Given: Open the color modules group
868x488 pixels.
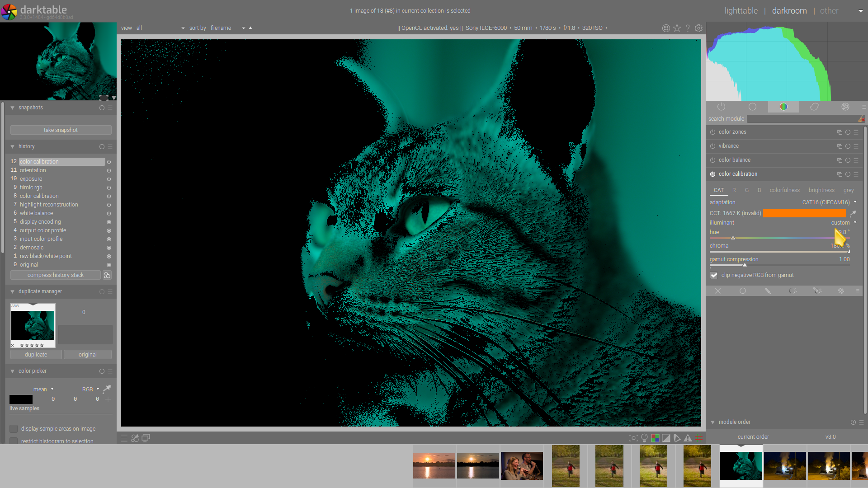Looking at the screenshot, I should click(x=783, y=107).
